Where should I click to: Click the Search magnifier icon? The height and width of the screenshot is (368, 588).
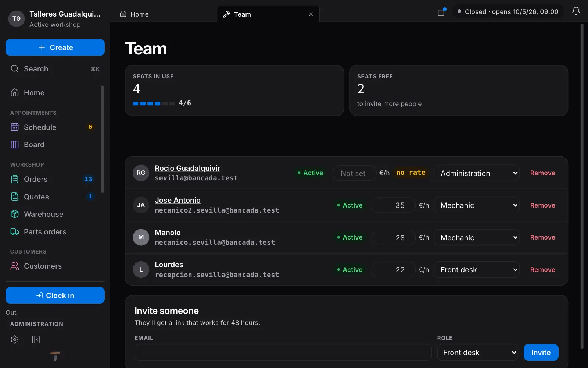click(15, 69)
